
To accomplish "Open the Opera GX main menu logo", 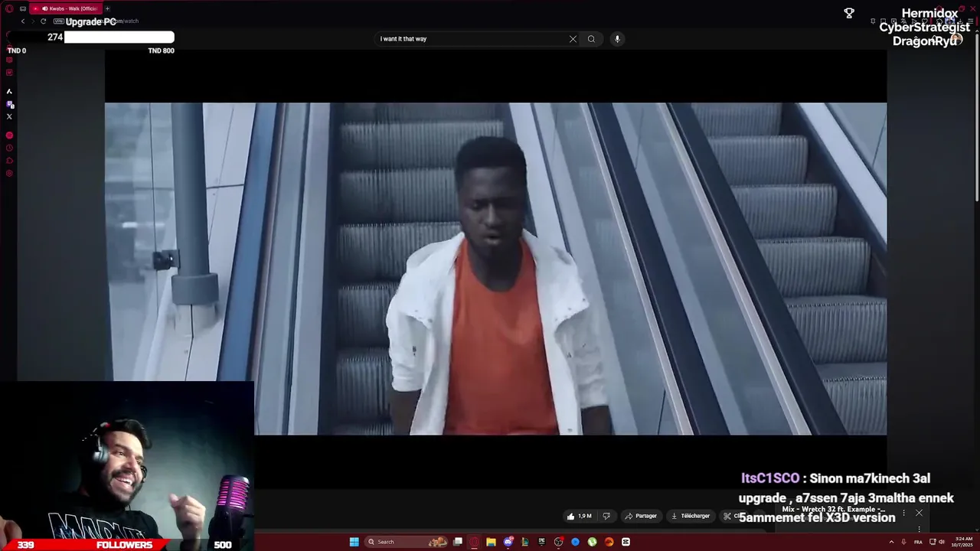I will 9,8.
